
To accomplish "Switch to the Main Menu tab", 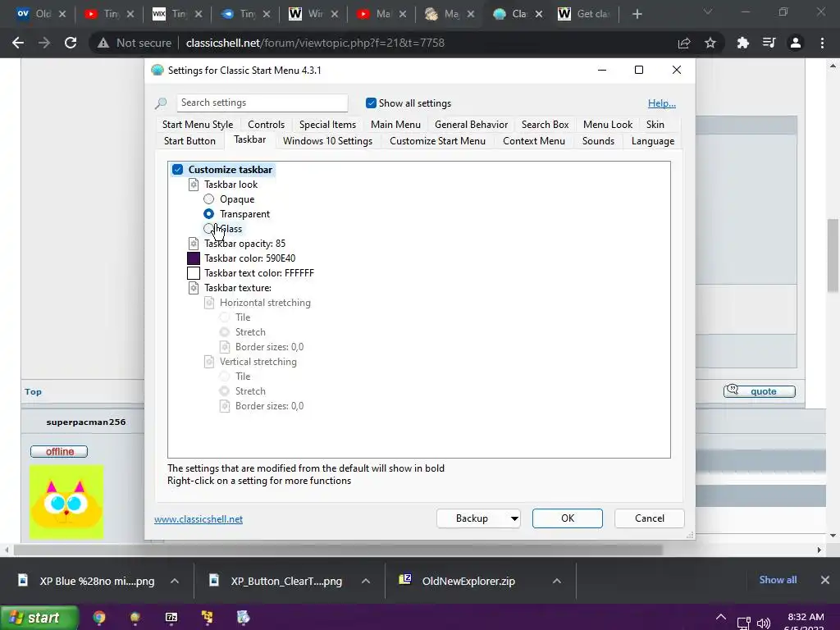I will [395, 125].
